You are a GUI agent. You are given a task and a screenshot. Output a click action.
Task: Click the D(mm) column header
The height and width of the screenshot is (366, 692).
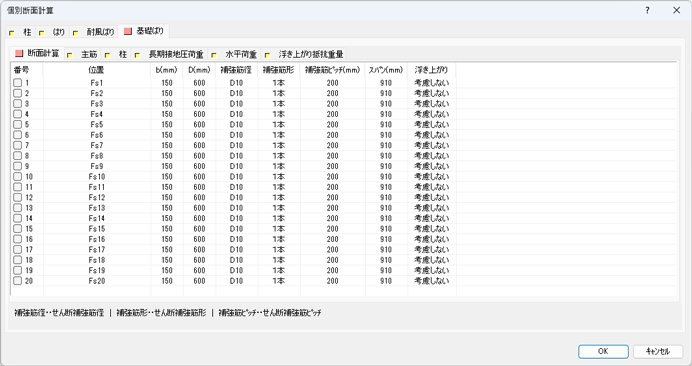tap(199, 70)
